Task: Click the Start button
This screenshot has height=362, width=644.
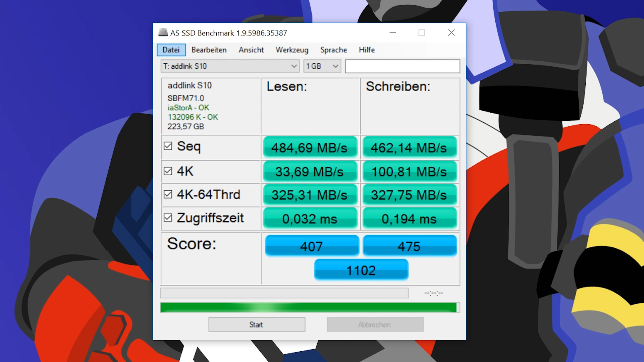Action: pos(257,324)
